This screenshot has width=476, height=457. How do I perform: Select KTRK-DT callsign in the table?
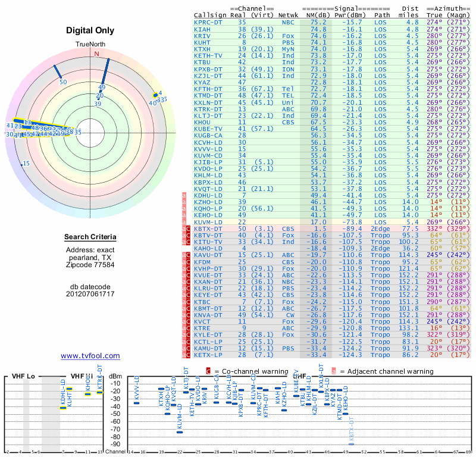208,109
